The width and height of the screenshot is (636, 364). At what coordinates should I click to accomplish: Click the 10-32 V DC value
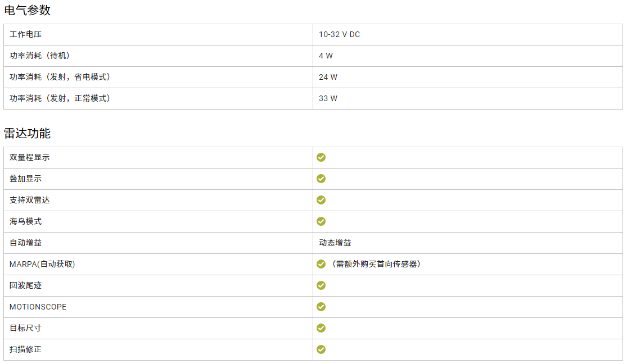339,34
